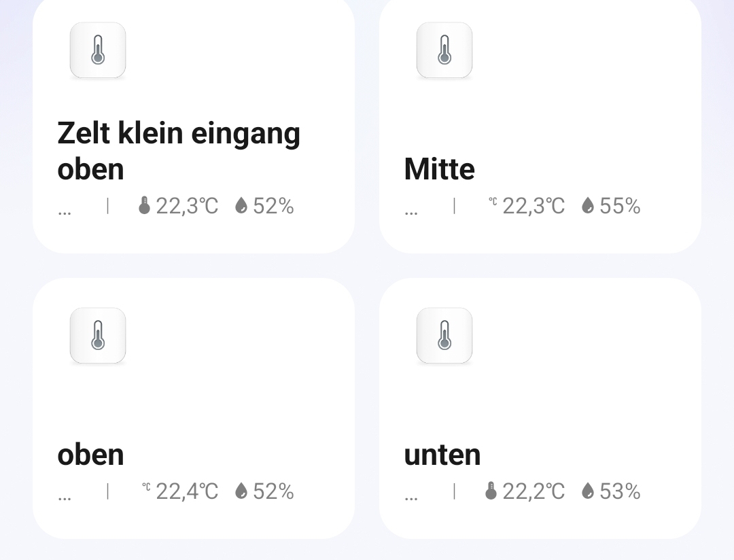The image size is (734, 560).
Task: Tap thermometer device icon on unten card
Action: (444, 336)
